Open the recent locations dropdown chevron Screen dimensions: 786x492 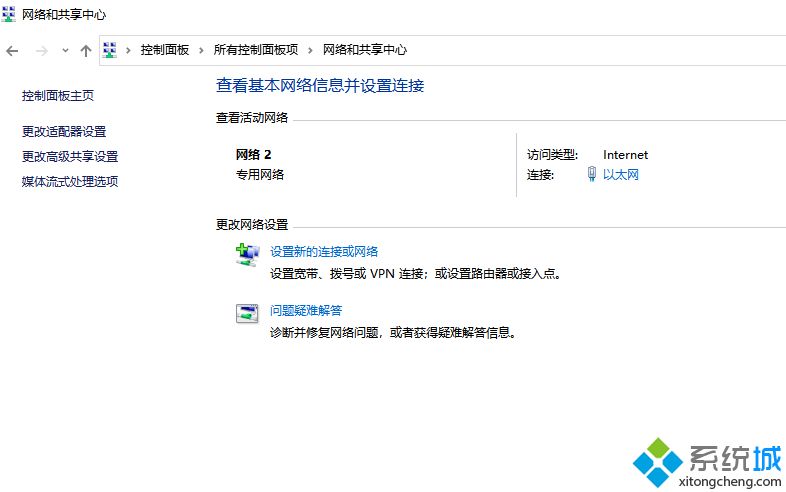[x=65, y=50]
